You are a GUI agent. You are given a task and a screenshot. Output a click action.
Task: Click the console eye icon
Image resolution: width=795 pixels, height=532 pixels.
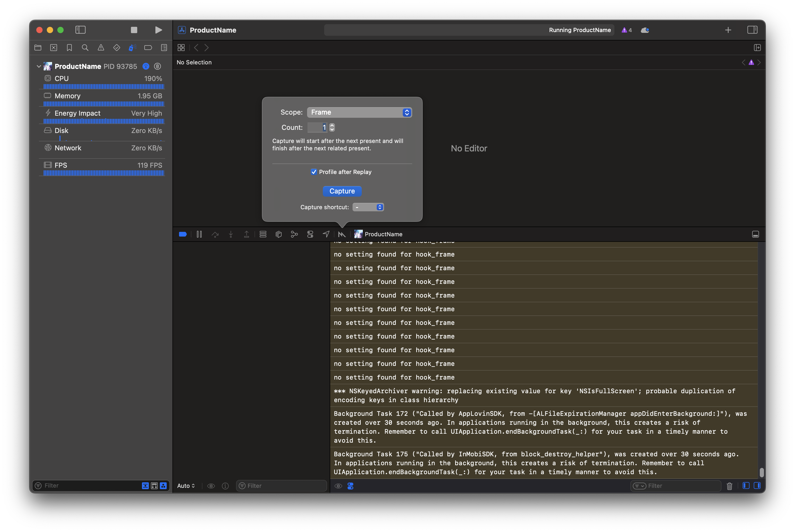pyautogui.click(x=338, y=486)
